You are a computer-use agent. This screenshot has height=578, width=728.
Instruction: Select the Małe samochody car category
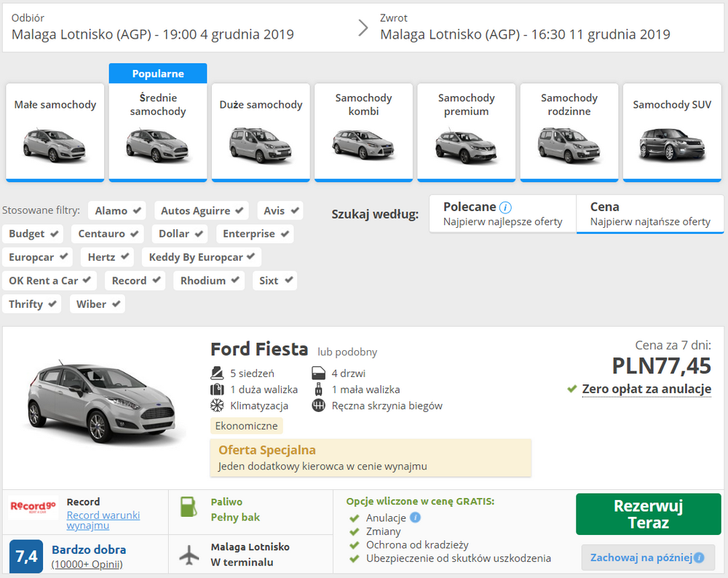tap(55, 132)
